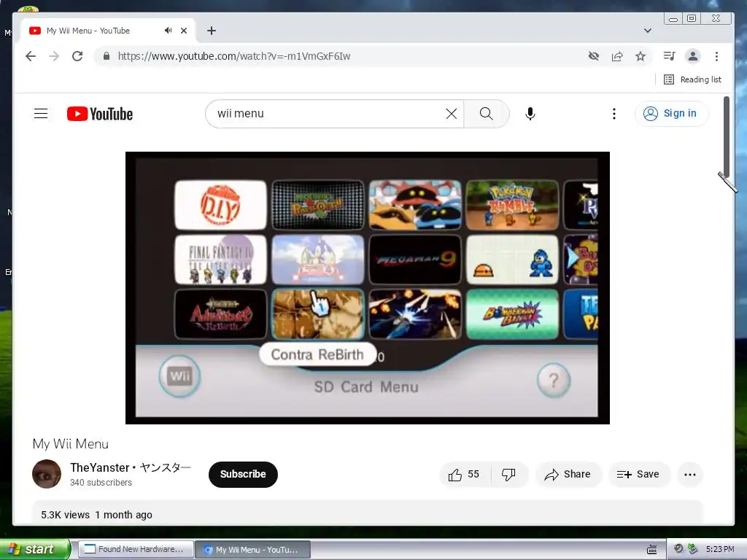The width and height of the screenshot is (747, 560).
Task: Click the round Wii button in the video
Action: [x=179, y=376]
